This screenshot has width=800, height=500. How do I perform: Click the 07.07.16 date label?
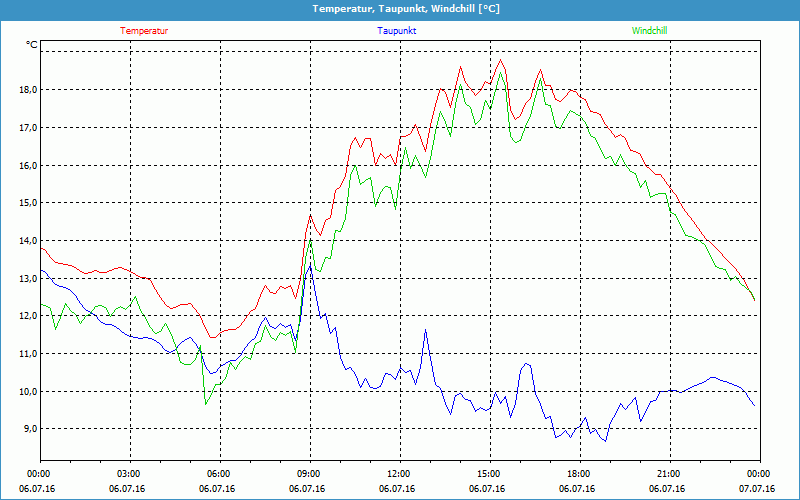pyautogui.click(x=757, y=489)
